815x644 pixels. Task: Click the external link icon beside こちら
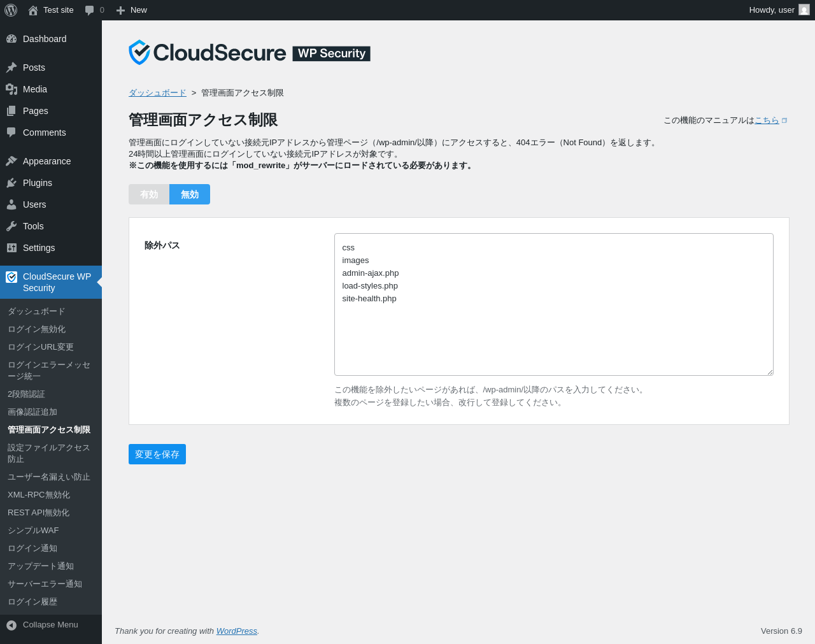tap(784, 120)
